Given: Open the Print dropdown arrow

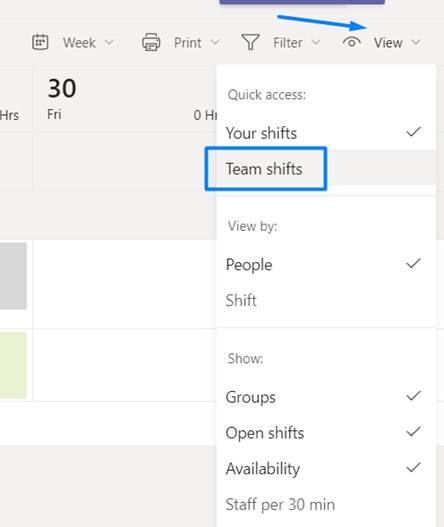Looking at the screenshot, I should tap(215, 43).
